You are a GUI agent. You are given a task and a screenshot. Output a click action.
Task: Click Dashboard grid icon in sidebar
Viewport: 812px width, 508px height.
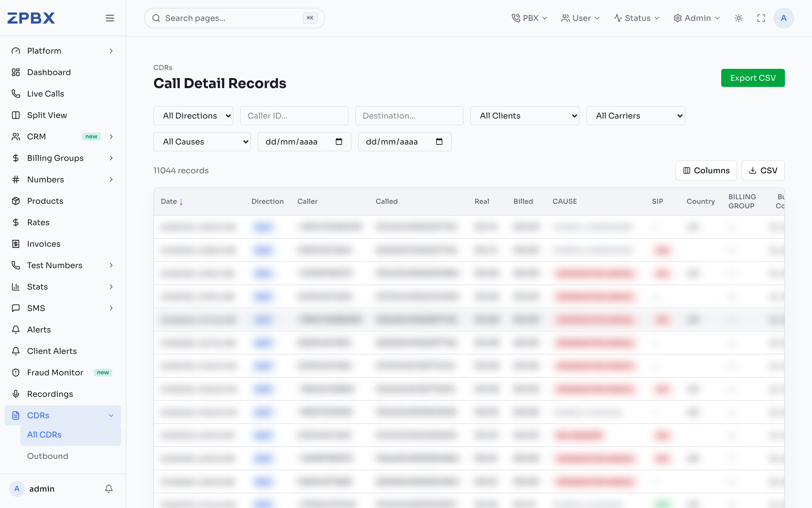pyautogui.click(x=16, y=72)
